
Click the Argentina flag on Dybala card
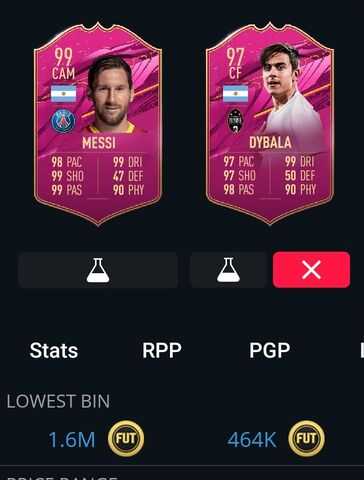click(235, 94)
